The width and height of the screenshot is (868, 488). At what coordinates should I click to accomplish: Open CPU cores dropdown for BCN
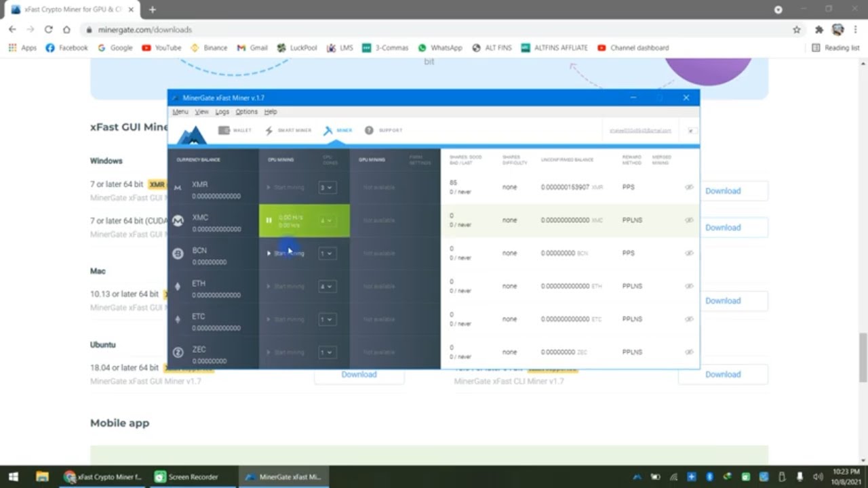(327, 253)
